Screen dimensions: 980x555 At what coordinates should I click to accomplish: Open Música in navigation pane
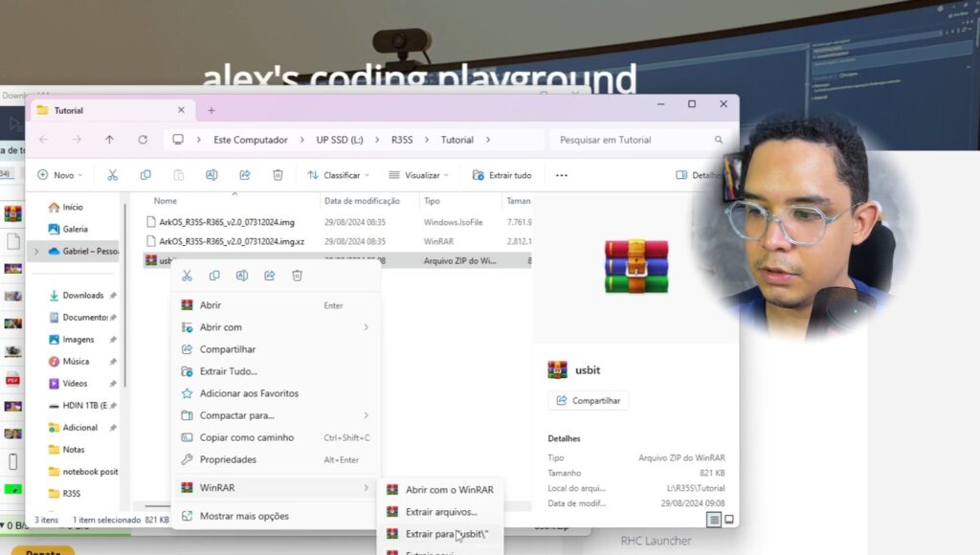point(75,362)
